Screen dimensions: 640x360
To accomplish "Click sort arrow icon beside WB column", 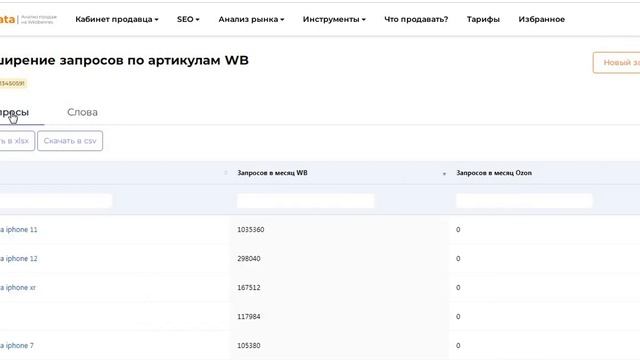I will (444, 173).
